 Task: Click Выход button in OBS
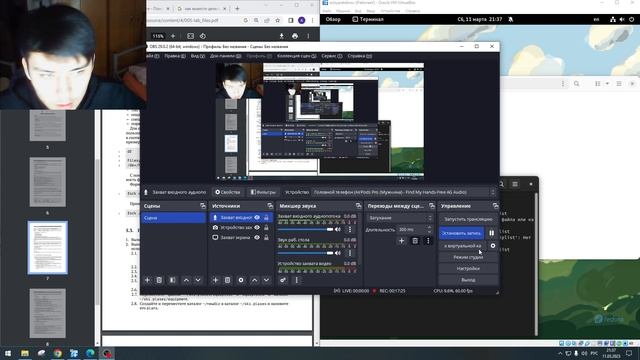[468, 280]
